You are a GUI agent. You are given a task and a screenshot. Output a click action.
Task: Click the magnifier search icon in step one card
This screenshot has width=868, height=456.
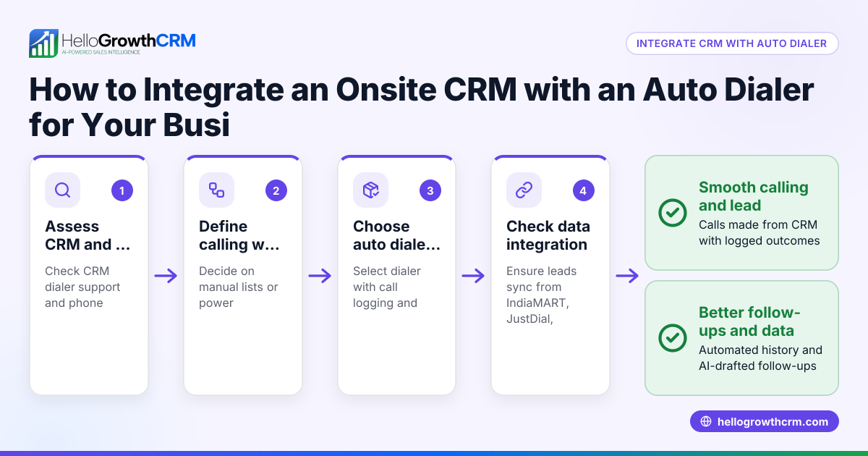[63, 190]
